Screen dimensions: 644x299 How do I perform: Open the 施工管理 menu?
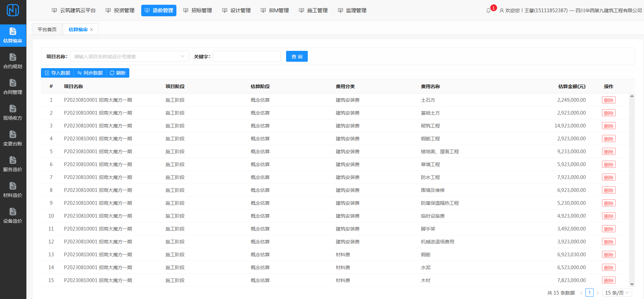coord(313,11)
